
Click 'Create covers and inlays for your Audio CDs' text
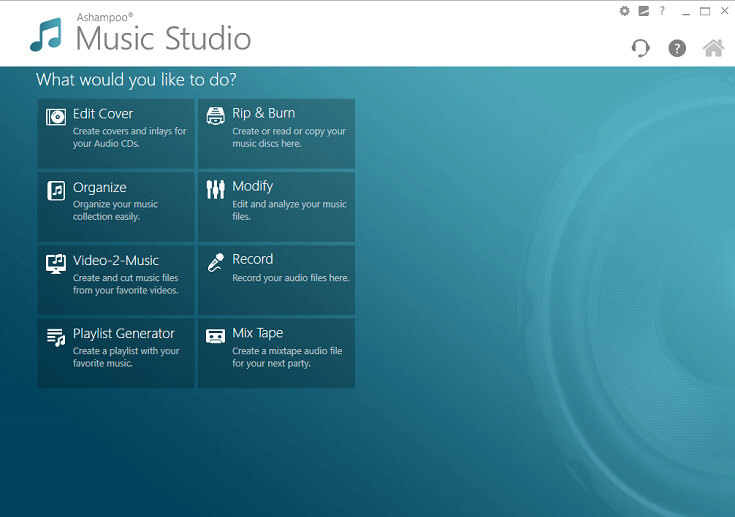[129, 137]
